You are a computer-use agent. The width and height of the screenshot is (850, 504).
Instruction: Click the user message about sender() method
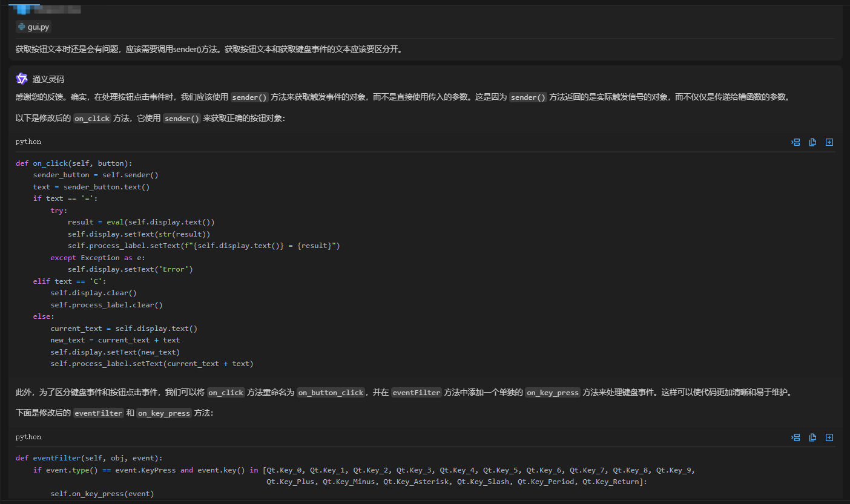click(x=209, y=49)
